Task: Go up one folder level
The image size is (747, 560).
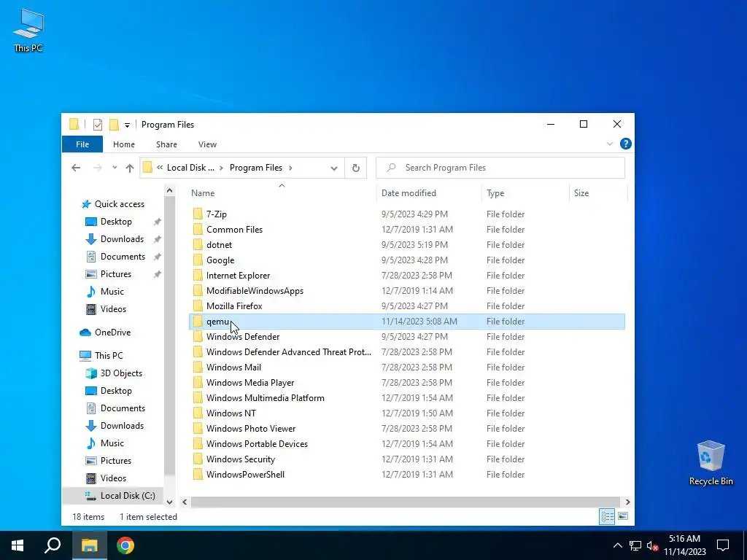Action: tap(130, 168)
